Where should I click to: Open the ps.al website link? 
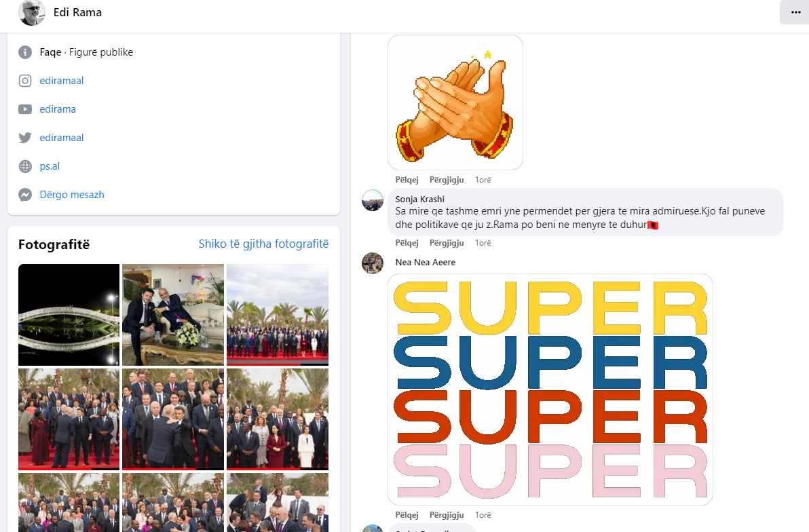[50, 166]
